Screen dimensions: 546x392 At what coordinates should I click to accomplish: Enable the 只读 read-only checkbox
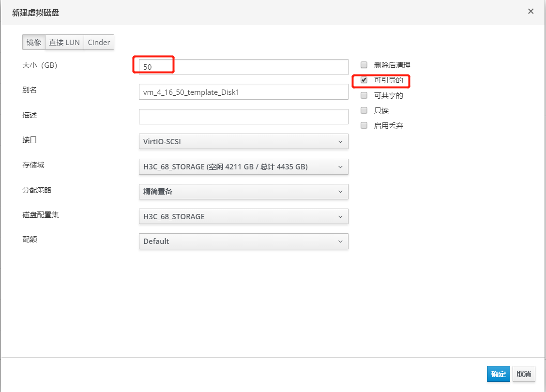coord(364,110)
